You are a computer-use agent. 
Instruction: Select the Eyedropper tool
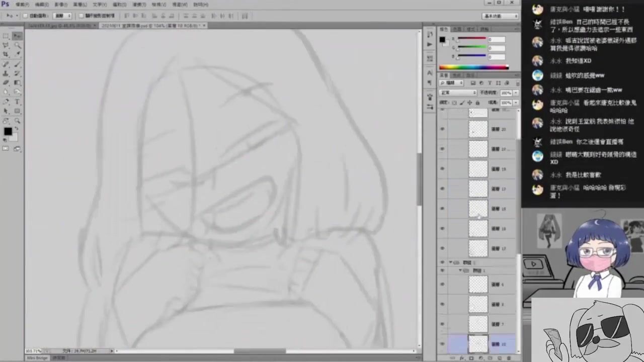[x=17, y=54]
